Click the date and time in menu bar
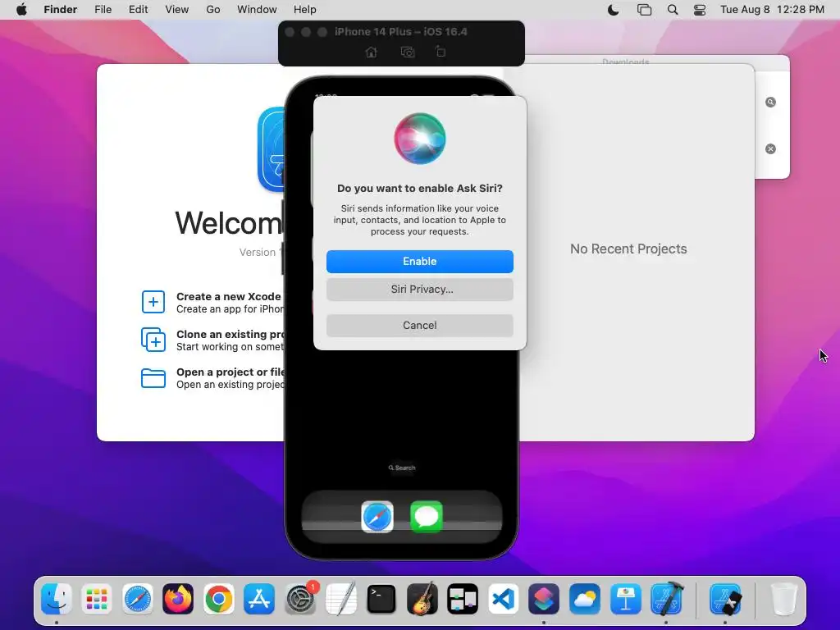 point(772,10)
